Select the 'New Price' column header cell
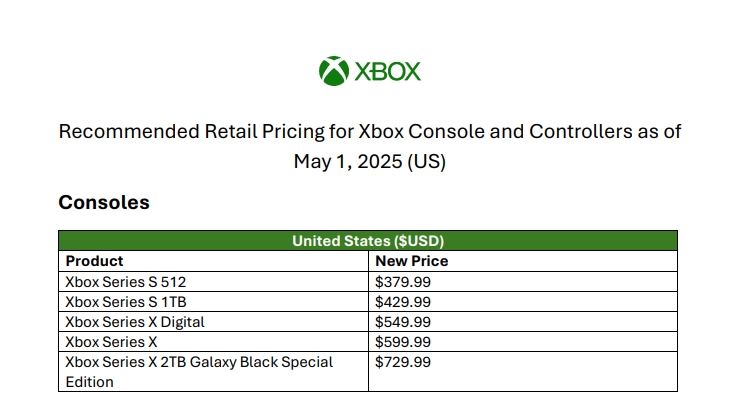The image size is (748, 413). 411,261
